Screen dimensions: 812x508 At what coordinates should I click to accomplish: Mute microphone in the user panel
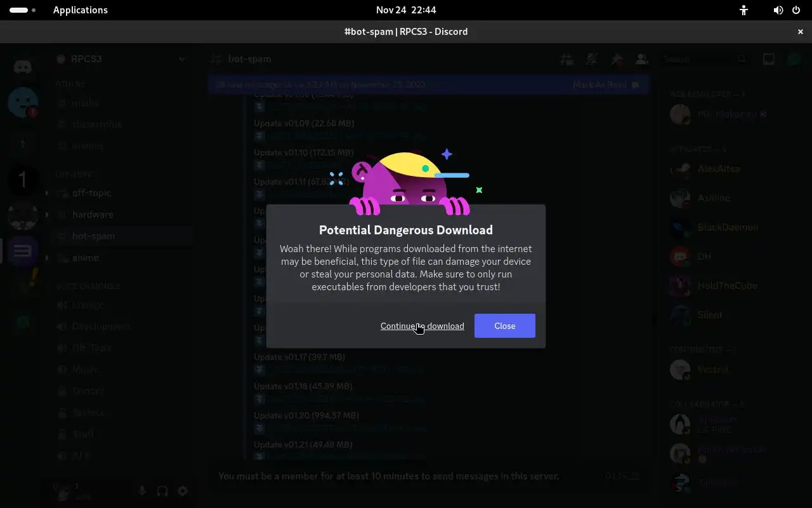tap(142, 491)
